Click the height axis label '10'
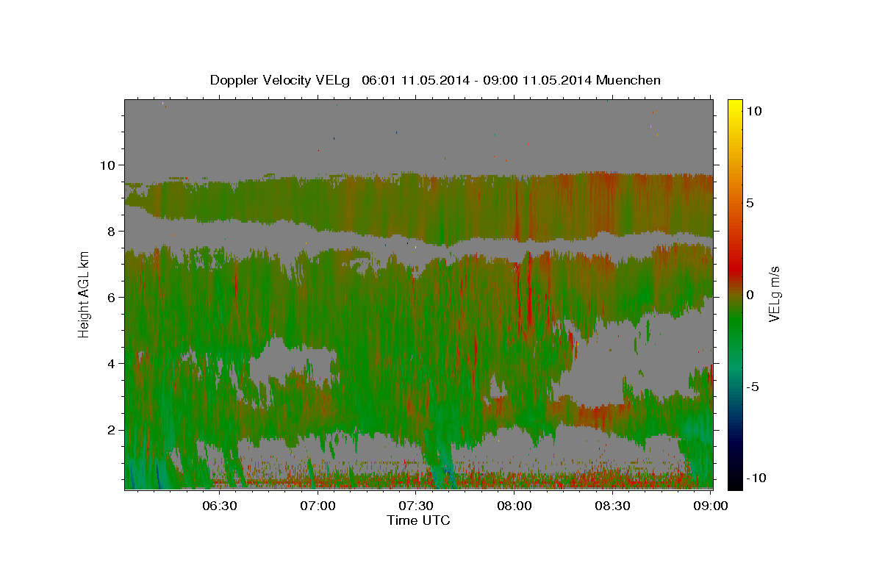This screenshot has height=588, width=882. pyautogui.click(x=107, y=165)
